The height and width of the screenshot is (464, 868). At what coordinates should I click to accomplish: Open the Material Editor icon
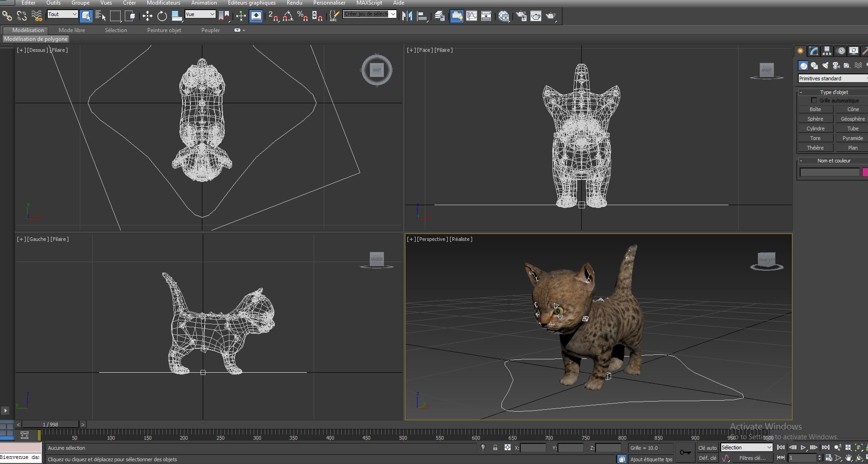pos(504,16)
